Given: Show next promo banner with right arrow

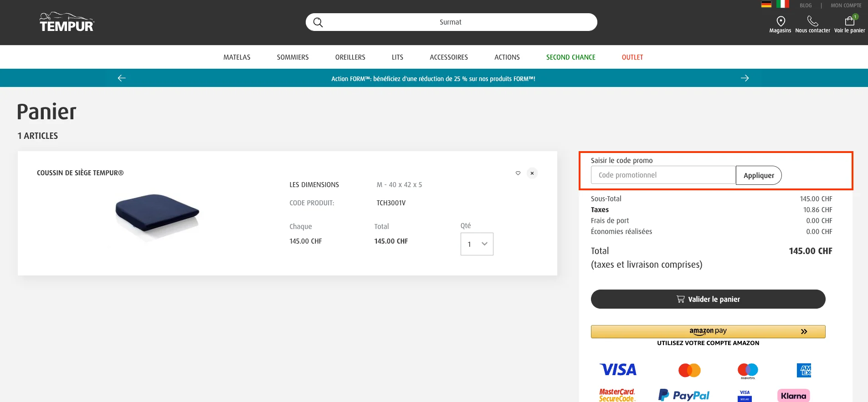Looking at the screenshot, I should click(x=745, y=78).
